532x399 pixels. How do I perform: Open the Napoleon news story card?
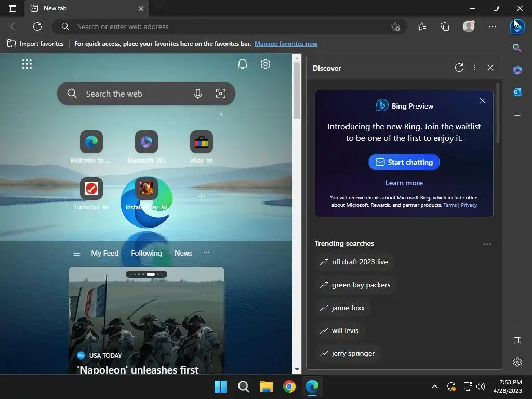point(146,320)
